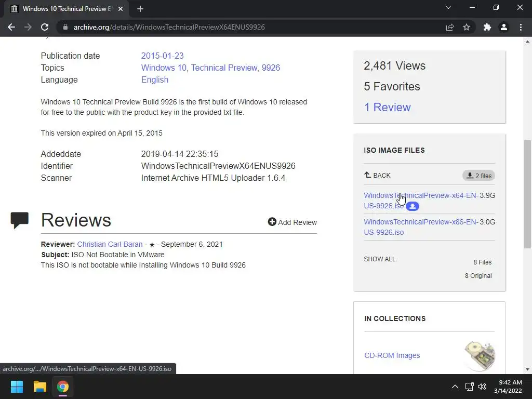Go back using the browser back arrow
532x399 pixels.
pyautogui.click(x=11, y=27)
